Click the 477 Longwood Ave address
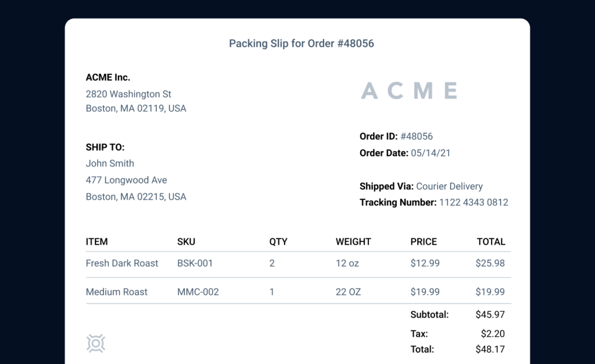This screenshot has width=595, height=364. 126,180
